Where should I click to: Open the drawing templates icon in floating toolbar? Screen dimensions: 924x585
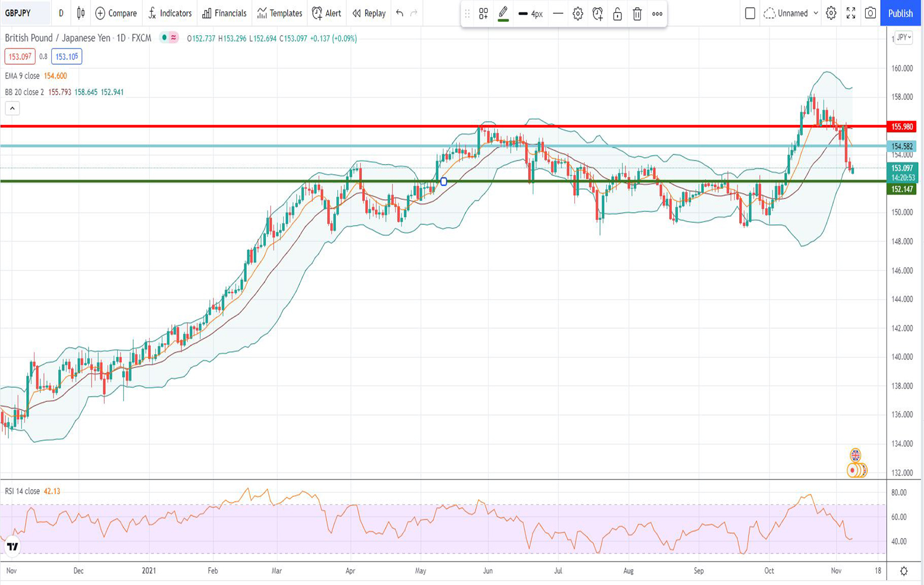pos(483,14)
